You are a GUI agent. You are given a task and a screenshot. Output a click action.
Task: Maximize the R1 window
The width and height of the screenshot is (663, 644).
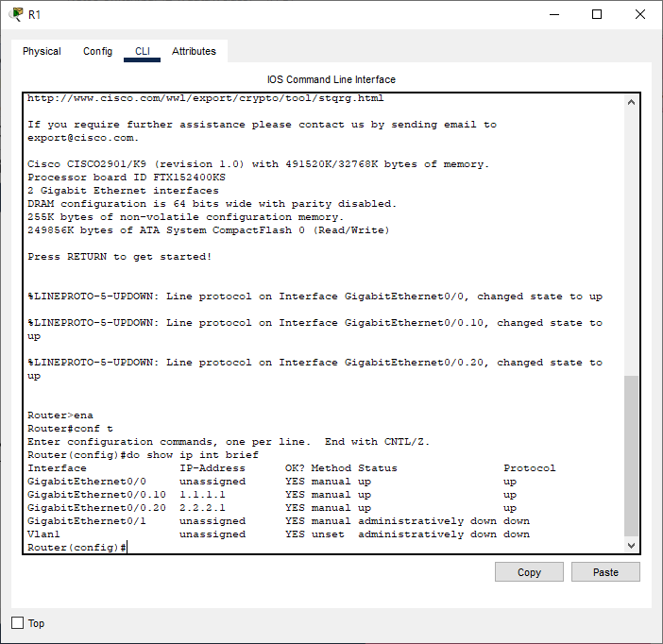click(x=597, y=14)
